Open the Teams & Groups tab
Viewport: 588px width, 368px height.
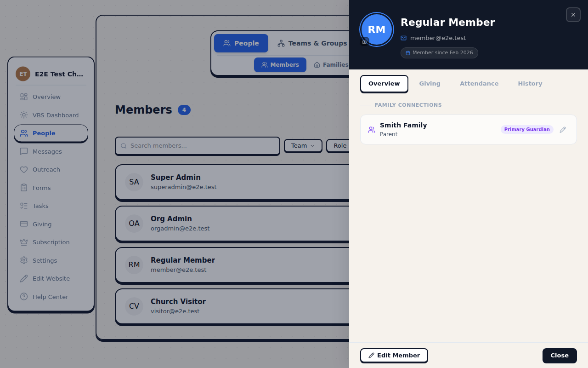(312, 43)
